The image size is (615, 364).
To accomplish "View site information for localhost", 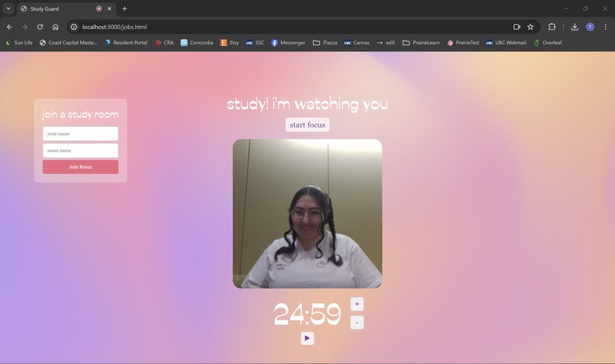I will [x=74, y=27].
